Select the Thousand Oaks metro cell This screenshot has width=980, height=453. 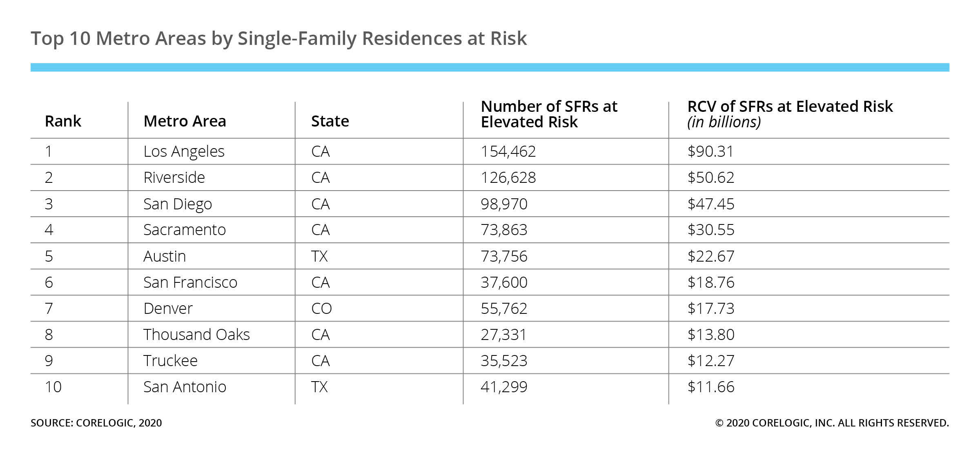[x=196, y=335]
